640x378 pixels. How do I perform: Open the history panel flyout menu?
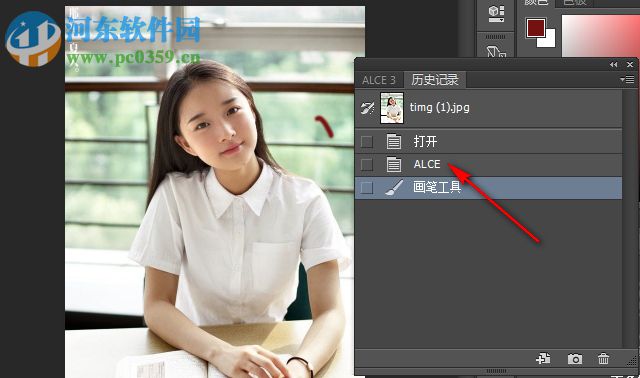coord(627,80)
